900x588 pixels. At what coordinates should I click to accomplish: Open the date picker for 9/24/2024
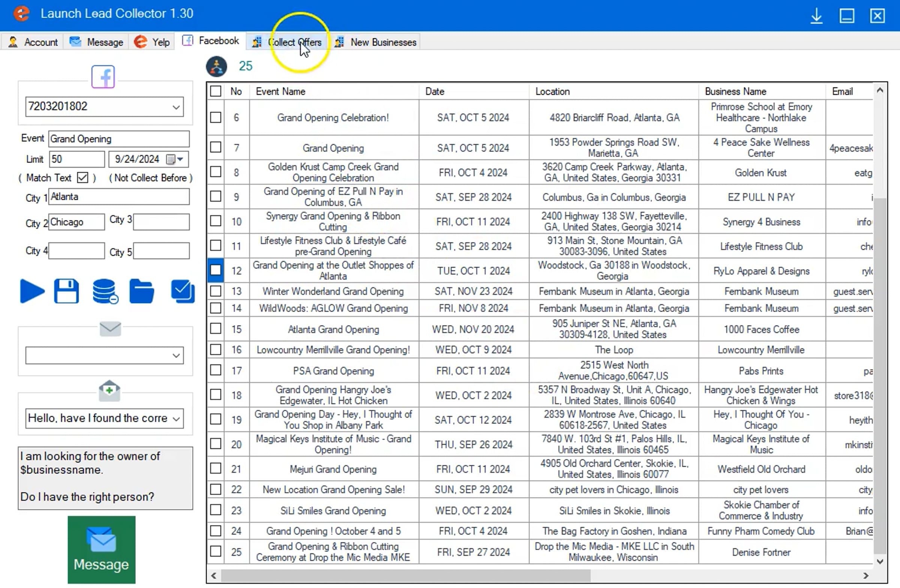pos(175,160)
